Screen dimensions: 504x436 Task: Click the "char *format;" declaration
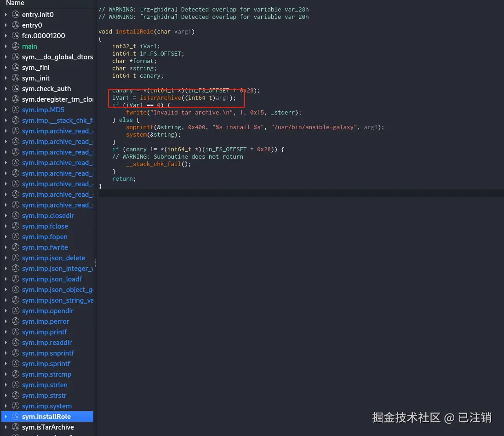pos(134,61)
